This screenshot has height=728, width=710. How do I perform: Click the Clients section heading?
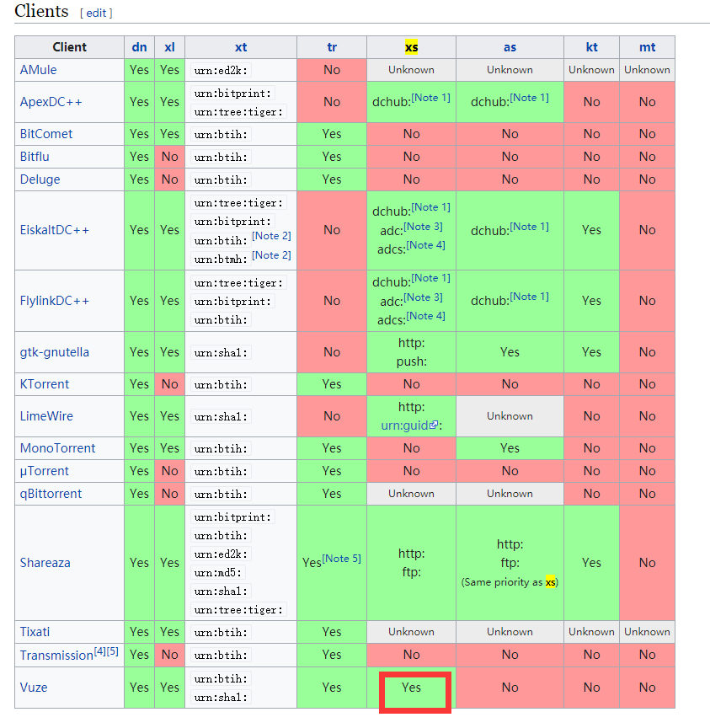41,11
